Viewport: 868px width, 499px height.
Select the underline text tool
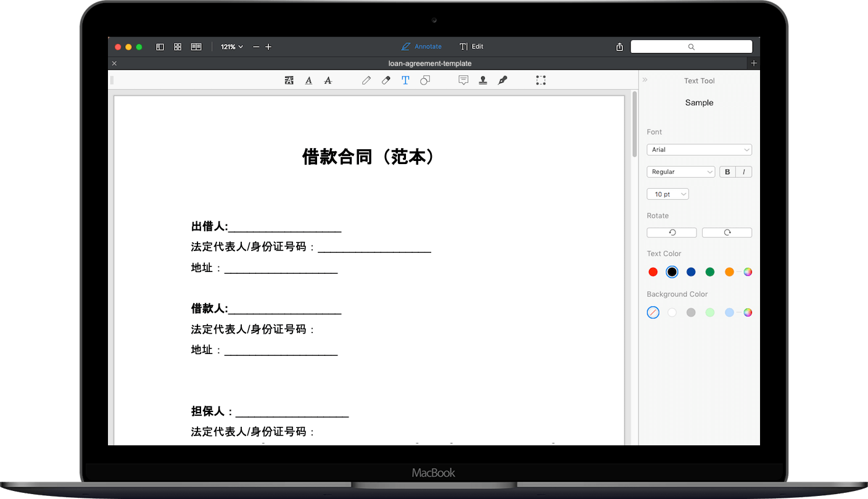click(308, 80)
